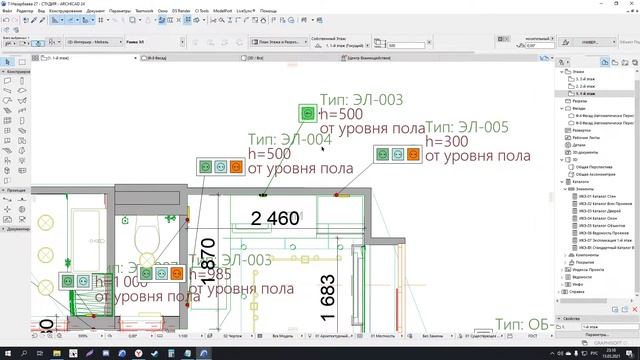
Task: Open the Guide Lines dropdown arrow
Action: [62, 20]
